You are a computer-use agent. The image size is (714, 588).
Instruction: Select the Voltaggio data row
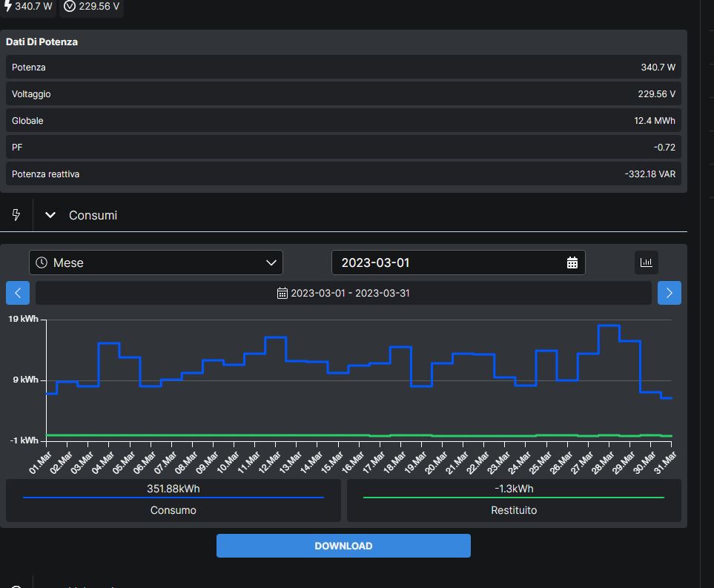[x=343, y=94]
